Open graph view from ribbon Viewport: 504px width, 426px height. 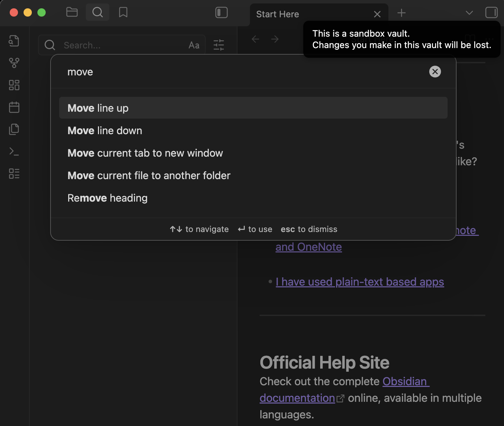(x=14, y=63)
